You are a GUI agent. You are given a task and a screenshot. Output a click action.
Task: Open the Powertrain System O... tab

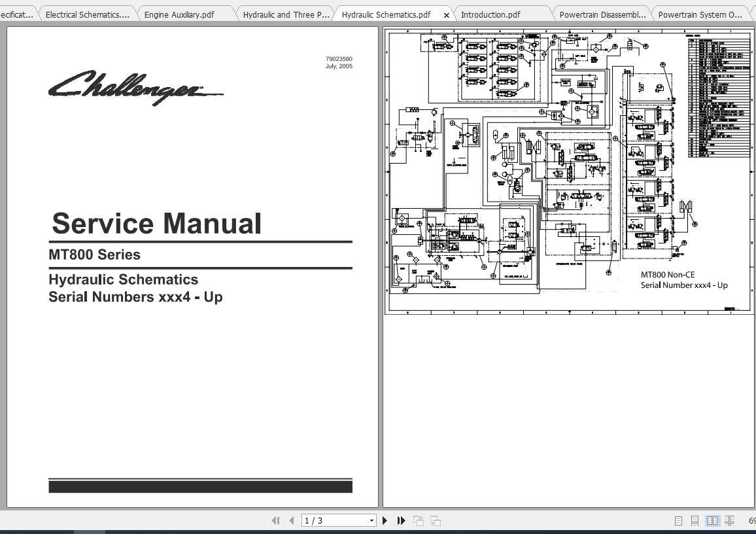[x=700, y=15]
